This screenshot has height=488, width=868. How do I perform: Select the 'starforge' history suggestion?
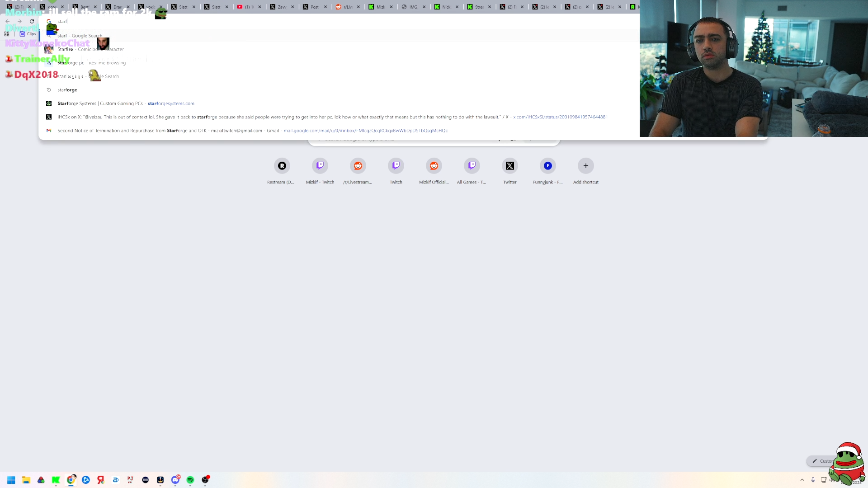pyautogui.click(x=67, y=90)
